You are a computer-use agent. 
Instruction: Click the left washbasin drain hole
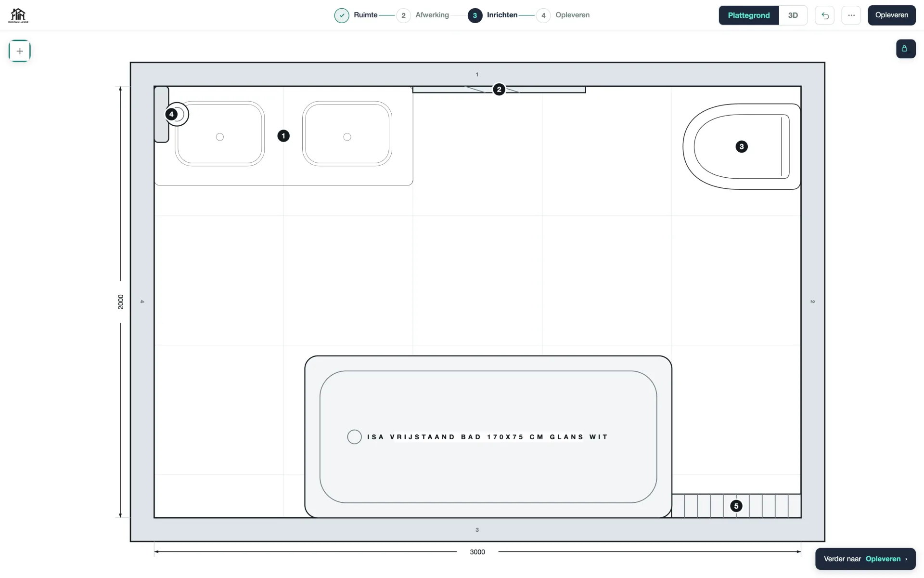[220, 137]
